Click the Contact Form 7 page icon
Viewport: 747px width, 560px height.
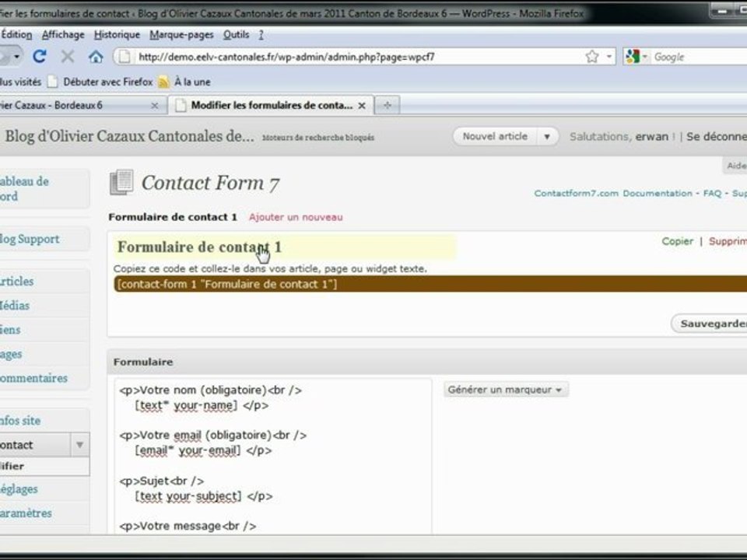point(121,182)
